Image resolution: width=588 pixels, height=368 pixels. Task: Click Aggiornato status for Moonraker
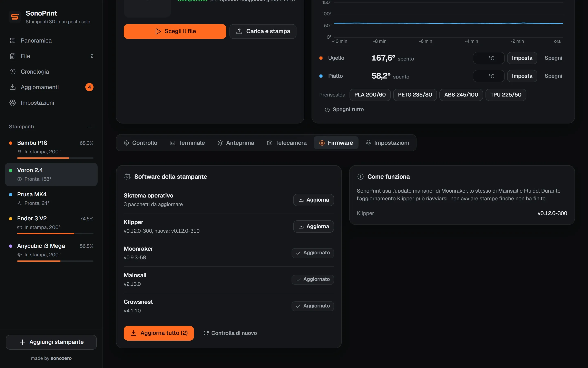coord(312,253)
